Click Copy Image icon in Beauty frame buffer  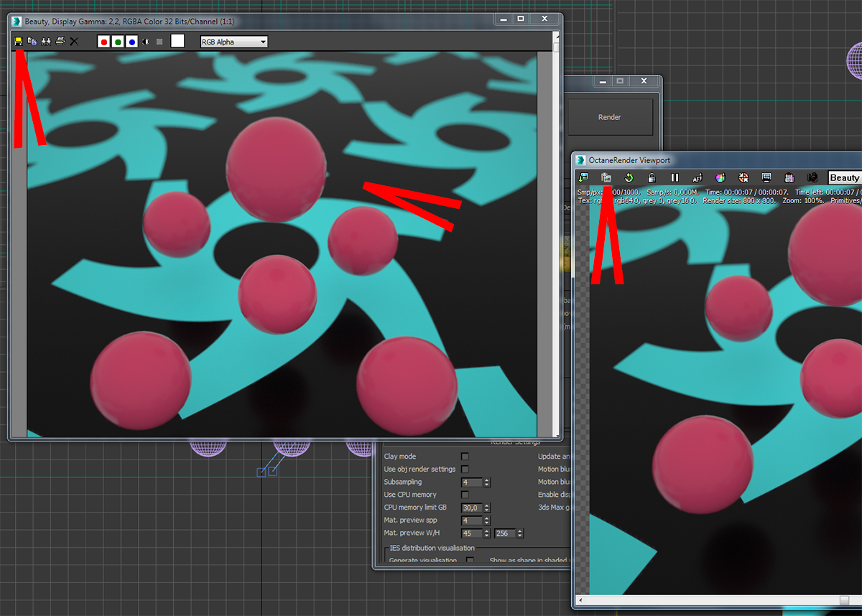pyautogui.click(x=32, y=42)
